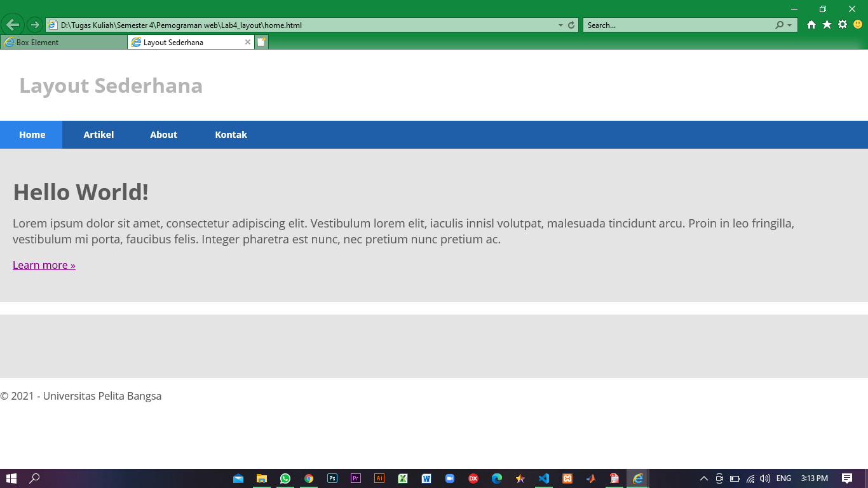This screenshot has width=868, height=488.
Task: Open WhatsApp from the taskbar
Action: (x=285, y=478)
